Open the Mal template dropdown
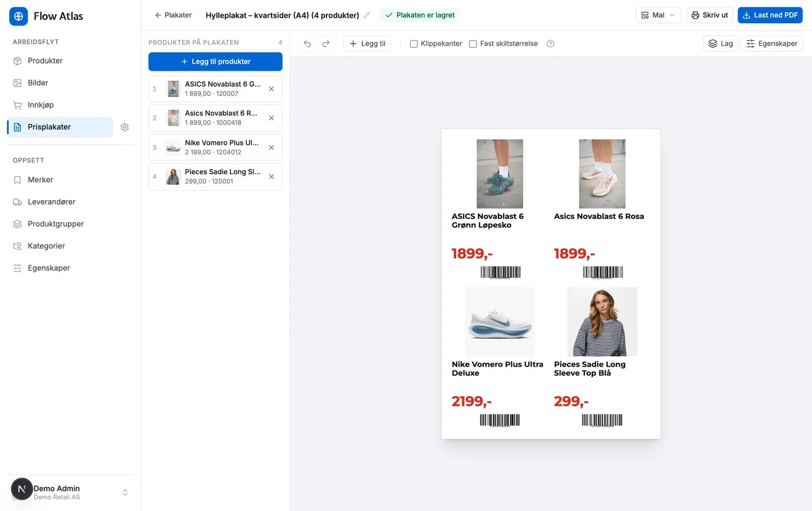Viewport: 812px width, 511px height. pyautogui.click(x=658, y=15)
